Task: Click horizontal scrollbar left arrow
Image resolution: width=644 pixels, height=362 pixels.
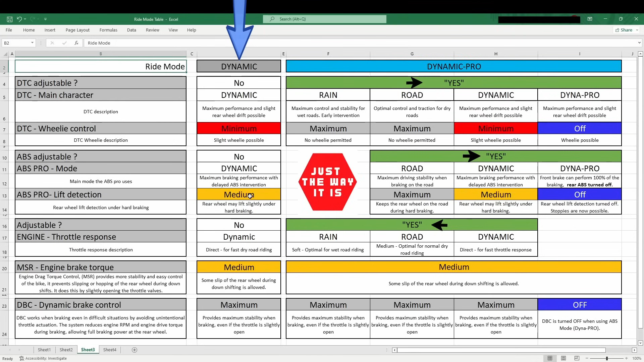Action: click(394, 350)
